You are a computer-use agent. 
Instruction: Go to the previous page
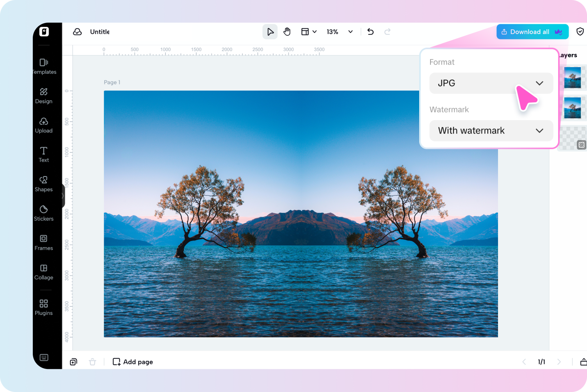point(524,362)
